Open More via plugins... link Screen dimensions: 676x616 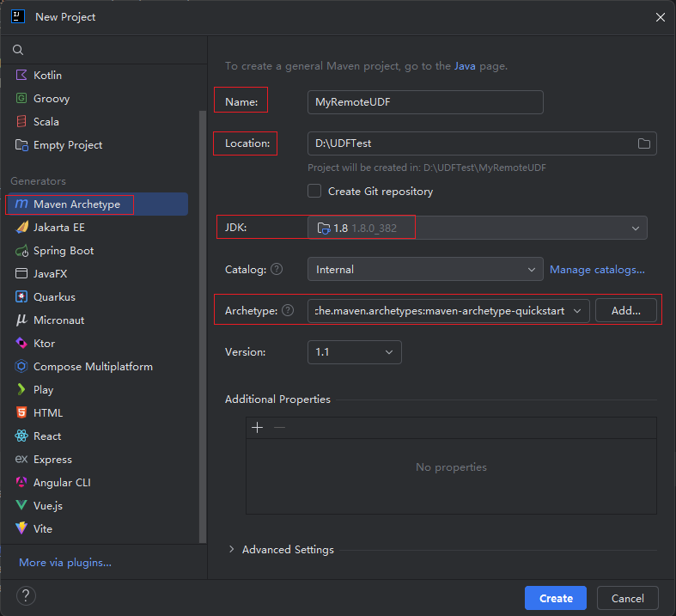(65, 563)
